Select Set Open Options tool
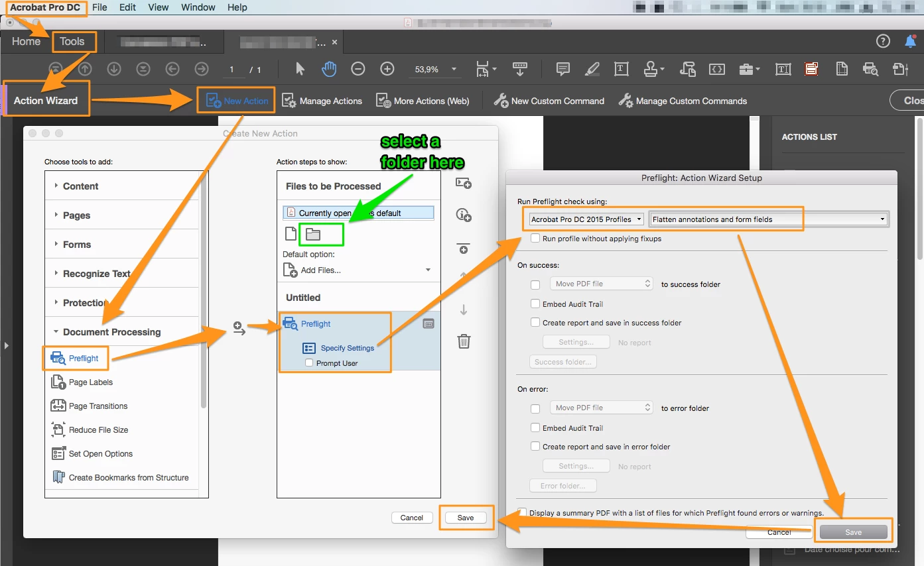This screenshot has height=566, width=924. (x=92, y=454)
